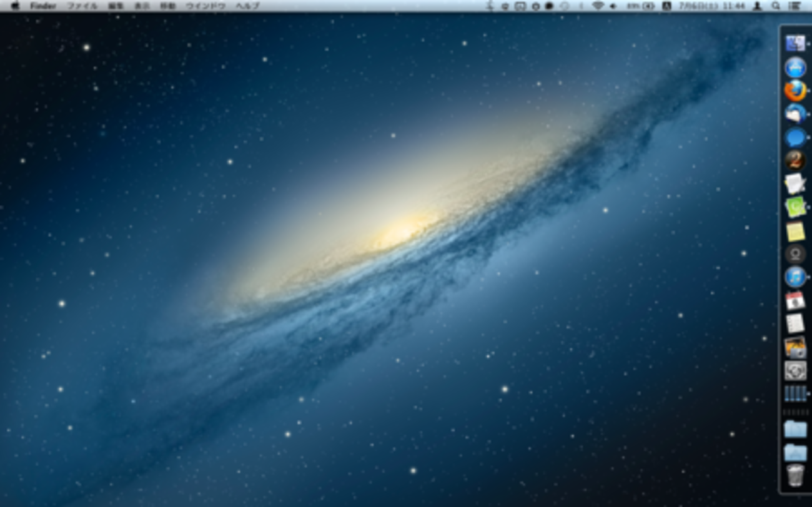
Task: Click the Spotlight search magnifier
Action: tap(776, 6)
